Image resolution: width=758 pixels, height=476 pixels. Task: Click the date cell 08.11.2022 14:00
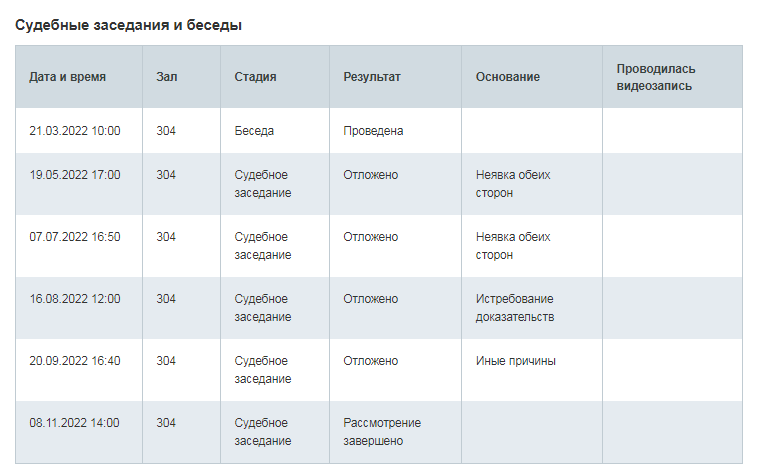(75, 423)
